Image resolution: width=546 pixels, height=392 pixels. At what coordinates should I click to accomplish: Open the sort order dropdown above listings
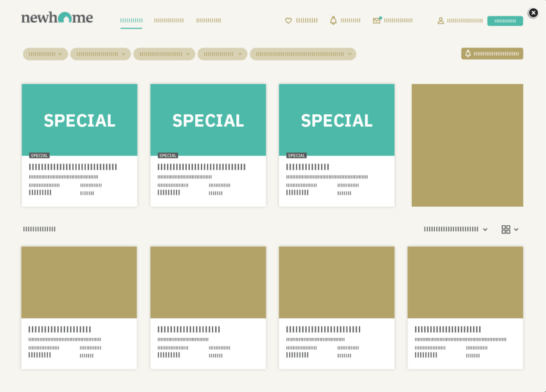[455, 229]
